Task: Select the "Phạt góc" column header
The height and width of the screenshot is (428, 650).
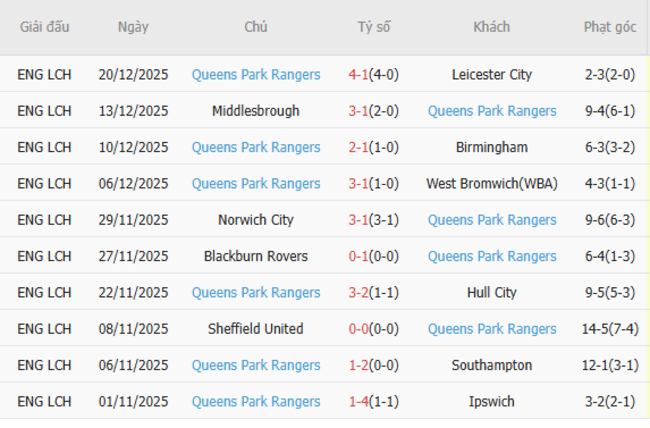Action: (610, 27)
